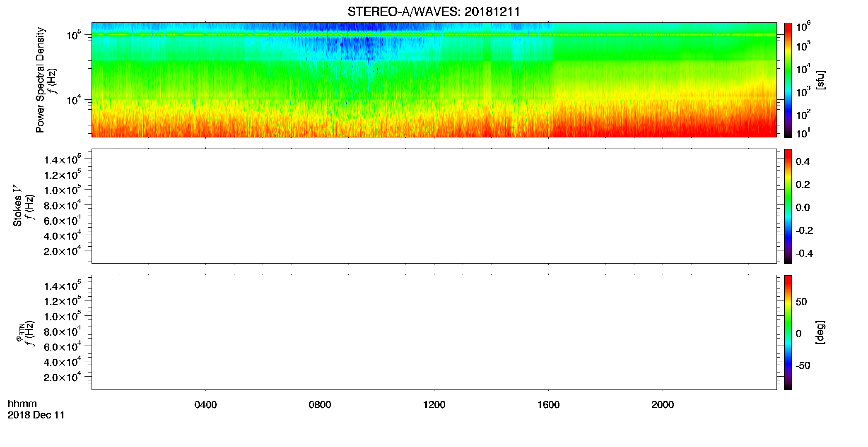This screenshot has width=868, height=447.
Task: Click the 50 label on degrees colorbar
Action: click(801, 302)
